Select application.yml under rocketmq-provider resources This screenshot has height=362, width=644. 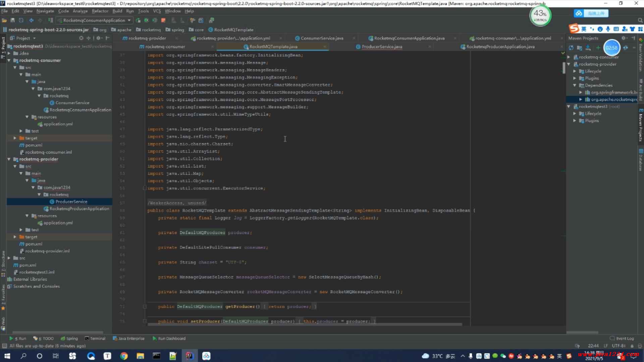coord(58,223)
